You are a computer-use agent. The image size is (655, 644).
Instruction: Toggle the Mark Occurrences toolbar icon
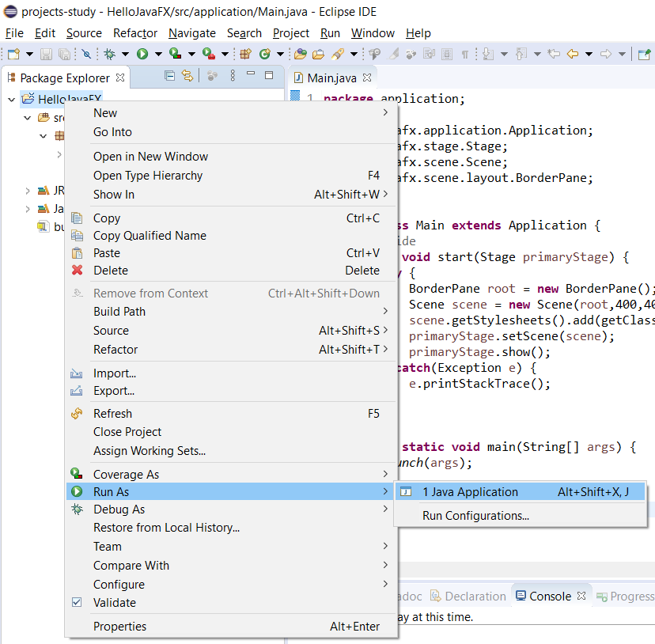click(394, 54)
